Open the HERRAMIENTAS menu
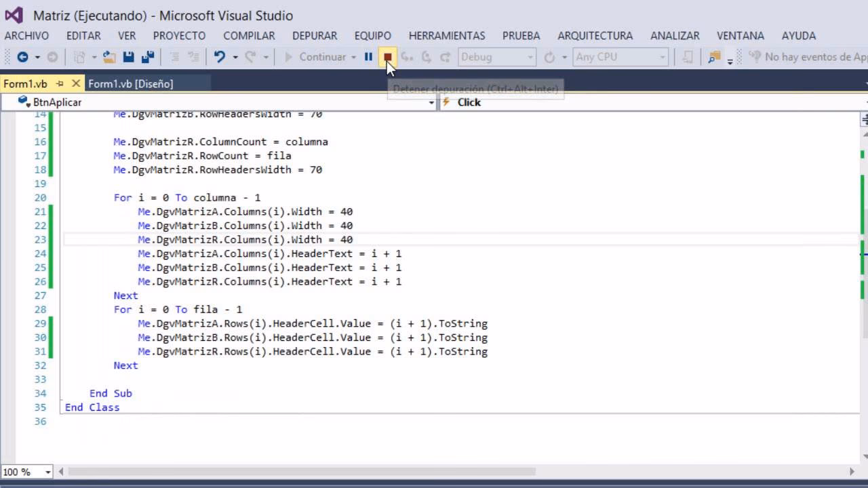Screen dimensions: 868x488 (446, 35)
